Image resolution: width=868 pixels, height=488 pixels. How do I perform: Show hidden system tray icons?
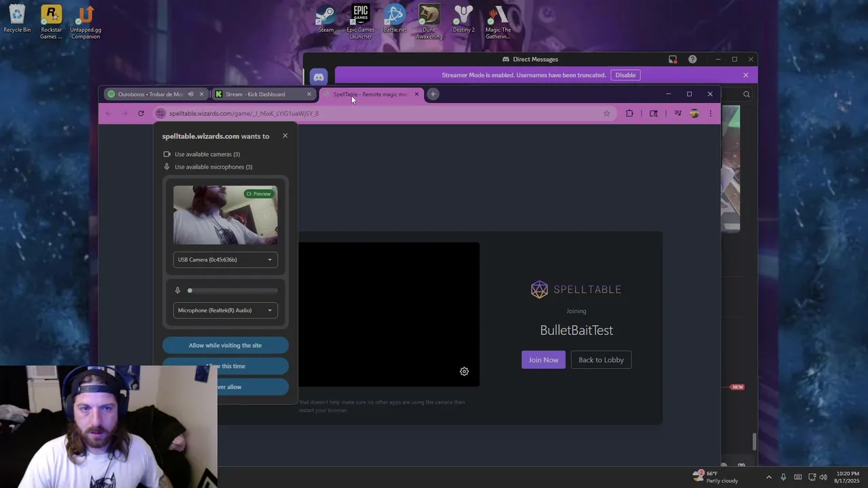768,477
